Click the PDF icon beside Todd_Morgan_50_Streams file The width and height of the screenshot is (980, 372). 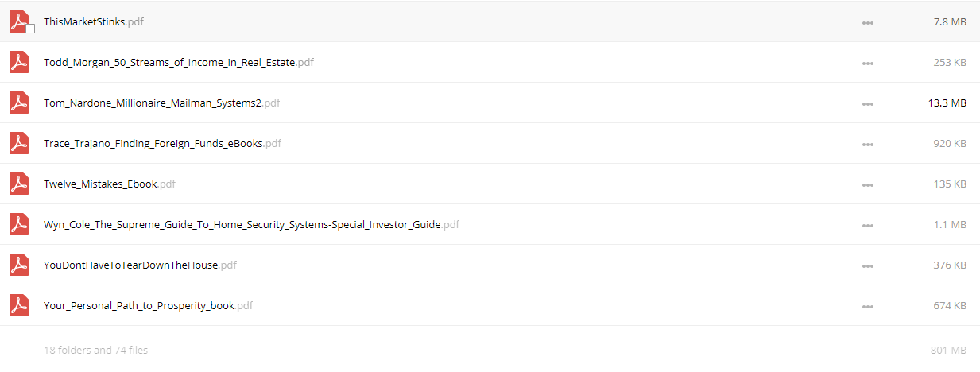coord(19,62)
